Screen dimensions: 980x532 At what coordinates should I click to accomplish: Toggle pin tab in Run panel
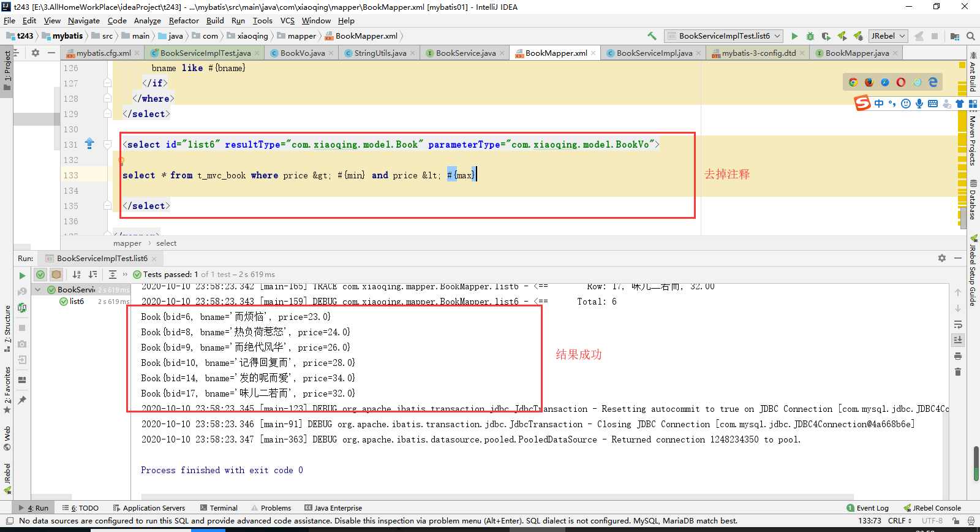[22, 400]
